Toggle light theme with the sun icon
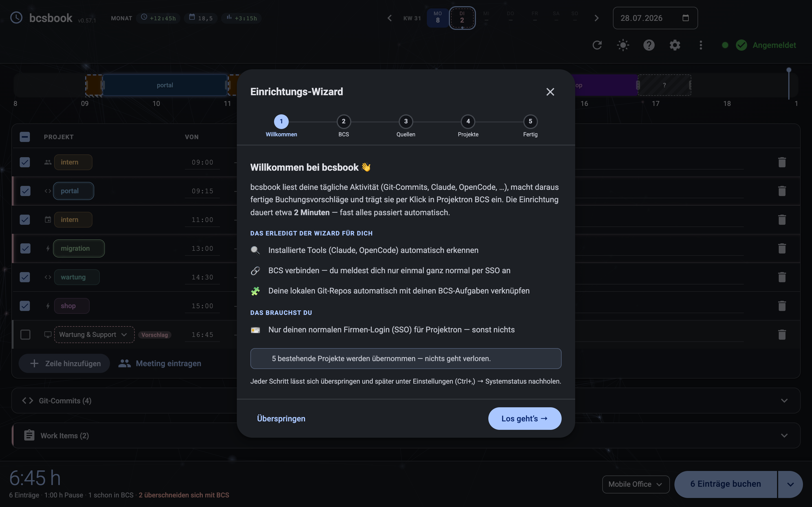Viewport: 812px width, 507px height. click(x=623, y=45)
